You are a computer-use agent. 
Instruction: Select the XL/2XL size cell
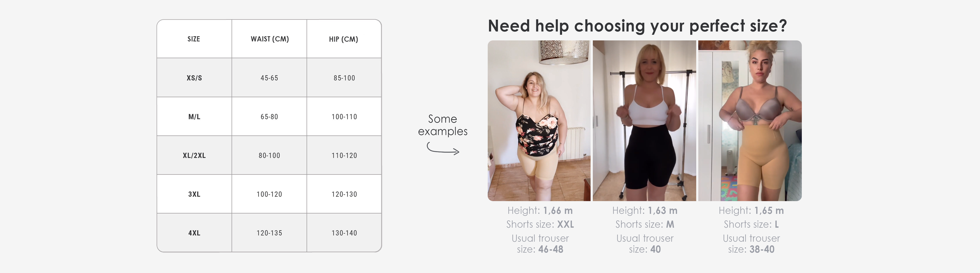coord(194,155)
